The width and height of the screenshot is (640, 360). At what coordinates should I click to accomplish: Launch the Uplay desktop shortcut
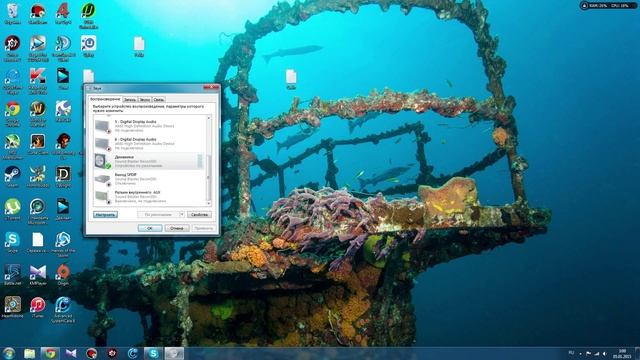tap(88, 46)
